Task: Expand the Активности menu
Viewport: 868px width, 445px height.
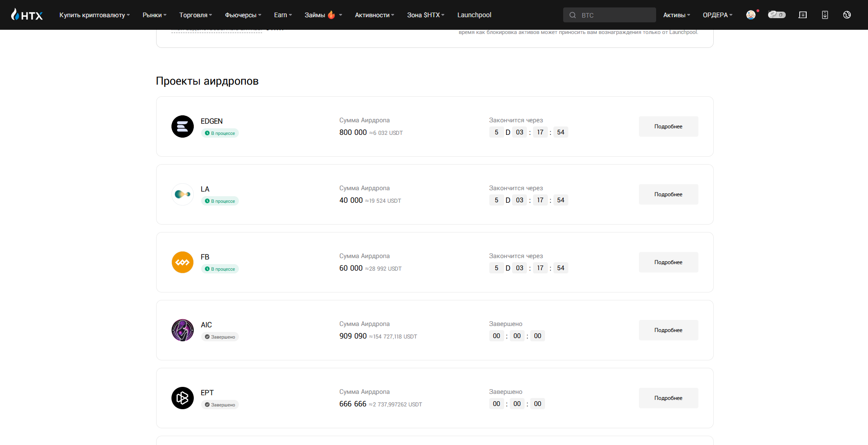Action: click(375, 15)
